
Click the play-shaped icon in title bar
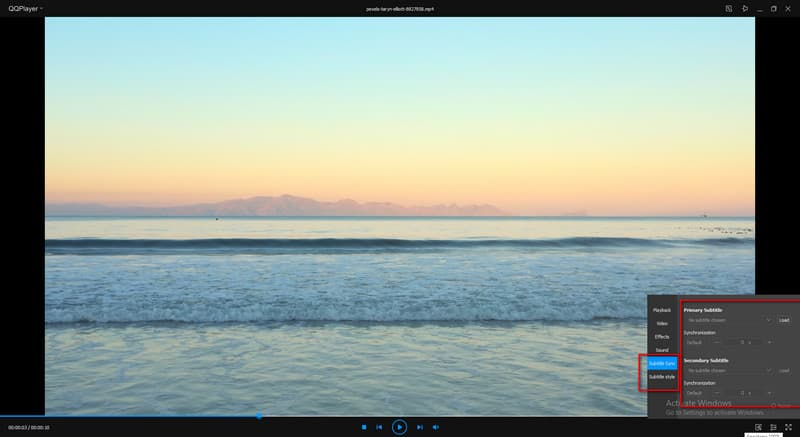point(745,9)
